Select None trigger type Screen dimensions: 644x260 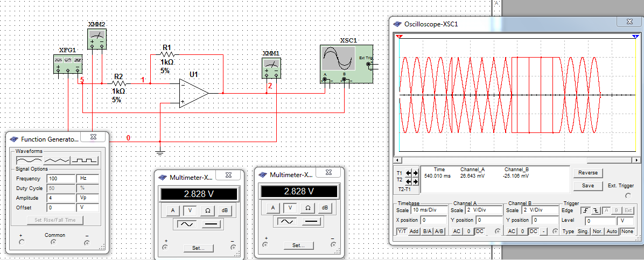tap(627, 231)
